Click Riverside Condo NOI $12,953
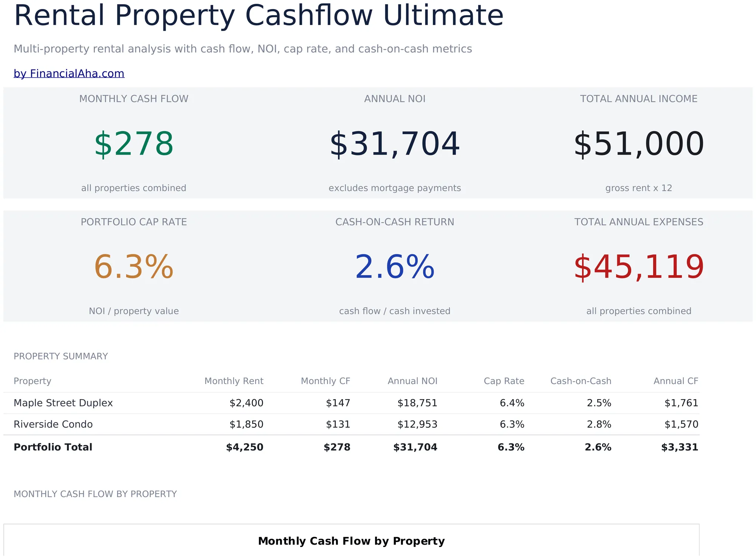 (x=417, y=424)
